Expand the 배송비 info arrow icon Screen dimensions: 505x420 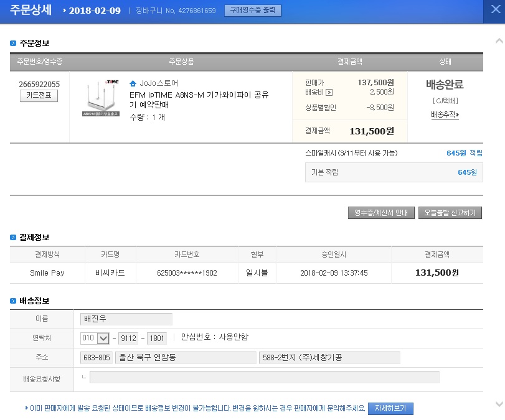click(329, 93)
